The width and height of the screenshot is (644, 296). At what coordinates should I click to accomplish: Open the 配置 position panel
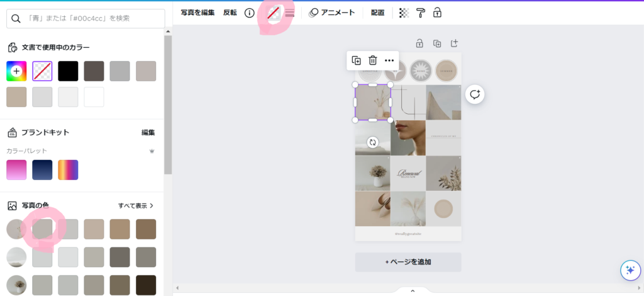(377, 13)
